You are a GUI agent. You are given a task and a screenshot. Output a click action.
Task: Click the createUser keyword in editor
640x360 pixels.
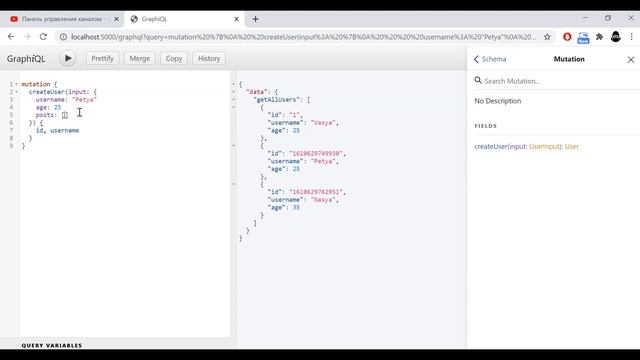point(47,92)
